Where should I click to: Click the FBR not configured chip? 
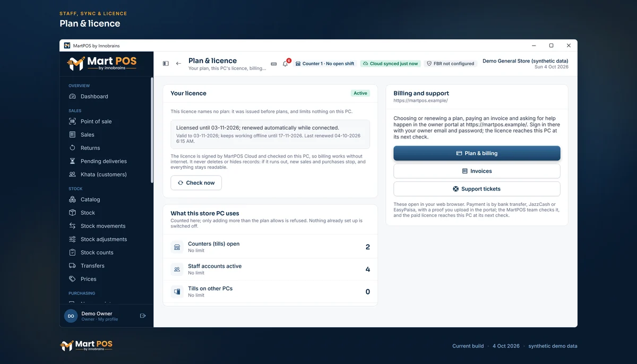[x=451, y=64]
